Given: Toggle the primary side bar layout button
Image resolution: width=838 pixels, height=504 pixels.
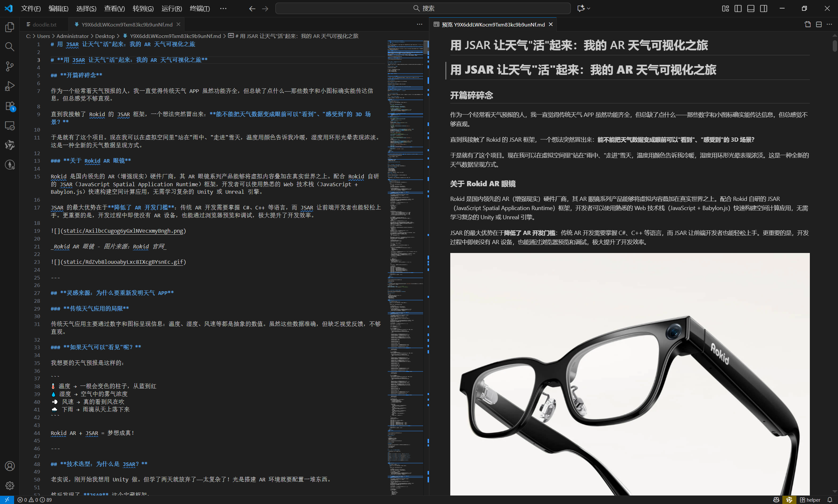Looking at the screenshot, I should (738, 9).
